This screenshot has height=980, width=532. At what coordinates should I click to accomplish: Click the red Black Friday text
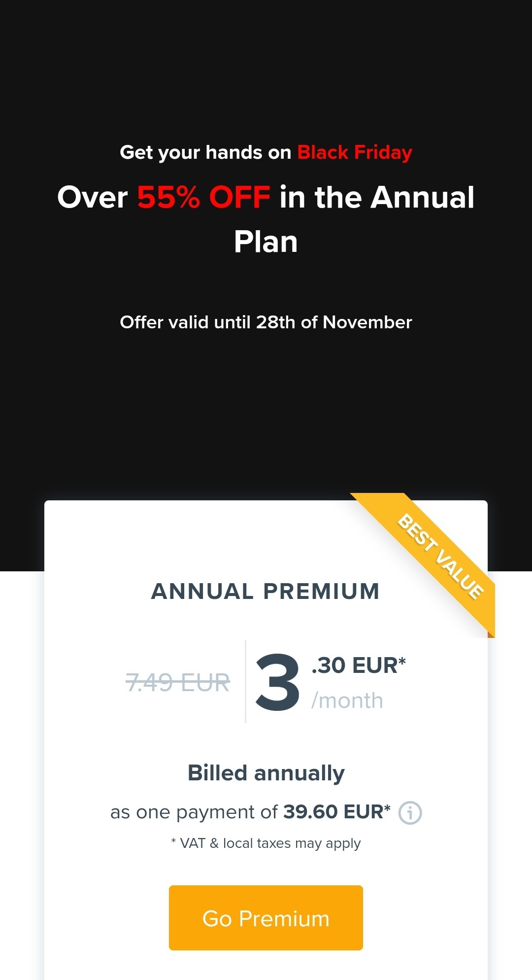point(355,152)
